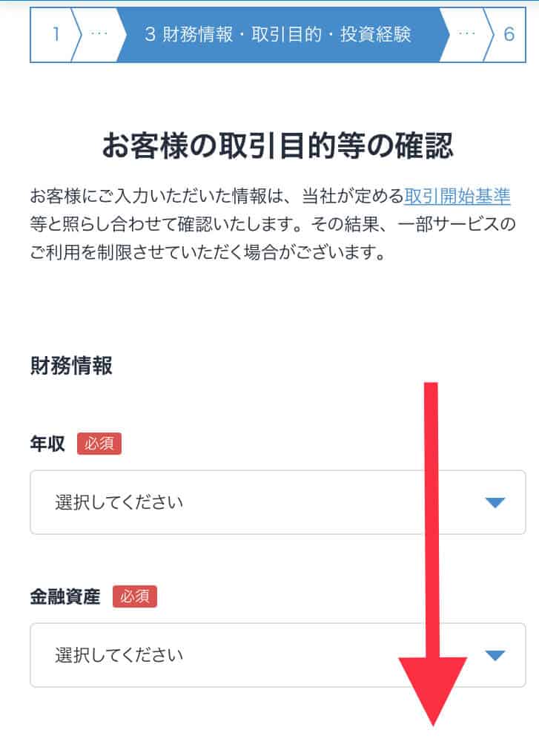Image resolution: width=539 pixels, height=756 pixels.
Task: Click 選択してください text in 金融資産 box
Action: click(x=119, y=655)
